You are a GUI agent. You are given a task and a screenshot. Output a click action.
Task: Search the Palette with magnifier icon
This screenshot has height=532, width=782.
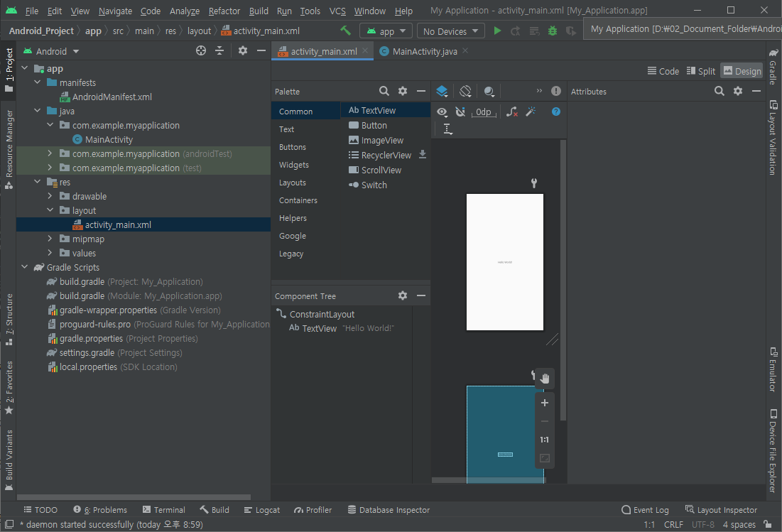384,91
